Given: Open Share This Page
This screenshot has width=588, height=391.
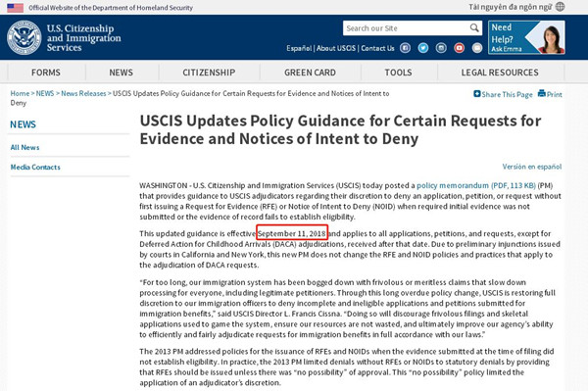Looking at the screenshot, I should pyautogui.click(x=503, y=94).
